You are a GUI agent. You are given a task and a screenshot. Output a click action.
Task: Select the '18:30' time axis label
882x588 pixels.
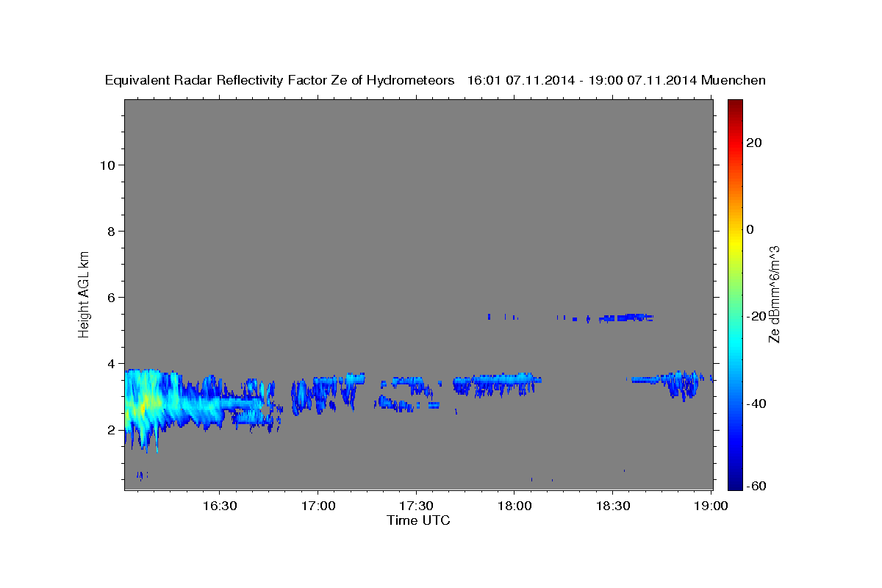pos(614,506)
